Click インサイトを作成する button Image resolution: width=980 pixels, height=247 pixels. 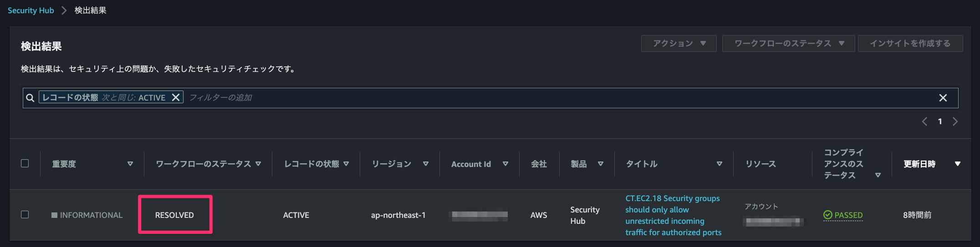(x=910, y=43)
